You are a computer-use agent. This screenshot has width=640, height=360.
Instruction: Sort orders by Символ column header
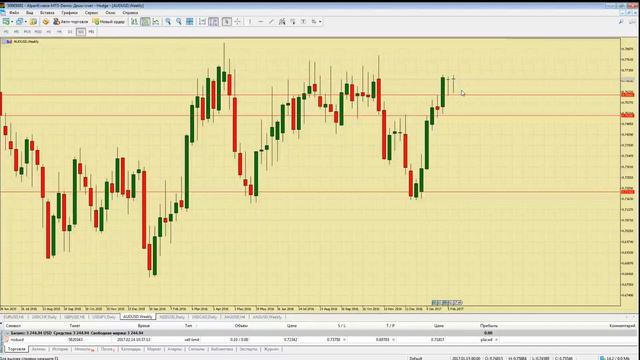coord(13,326)
